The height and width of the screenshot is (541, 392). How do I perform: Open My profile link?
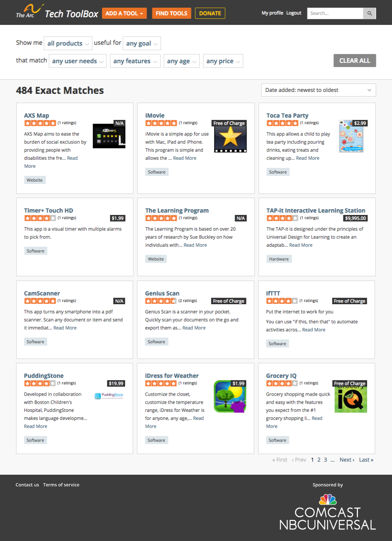272,13
